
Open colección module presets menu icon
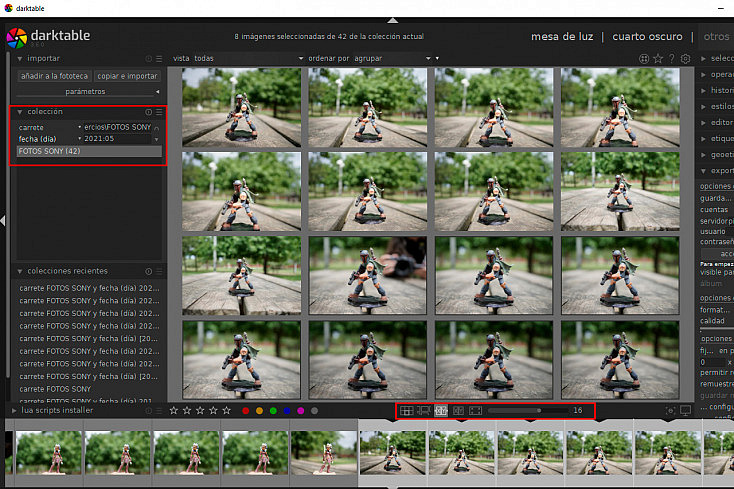[x=159, y=112]
